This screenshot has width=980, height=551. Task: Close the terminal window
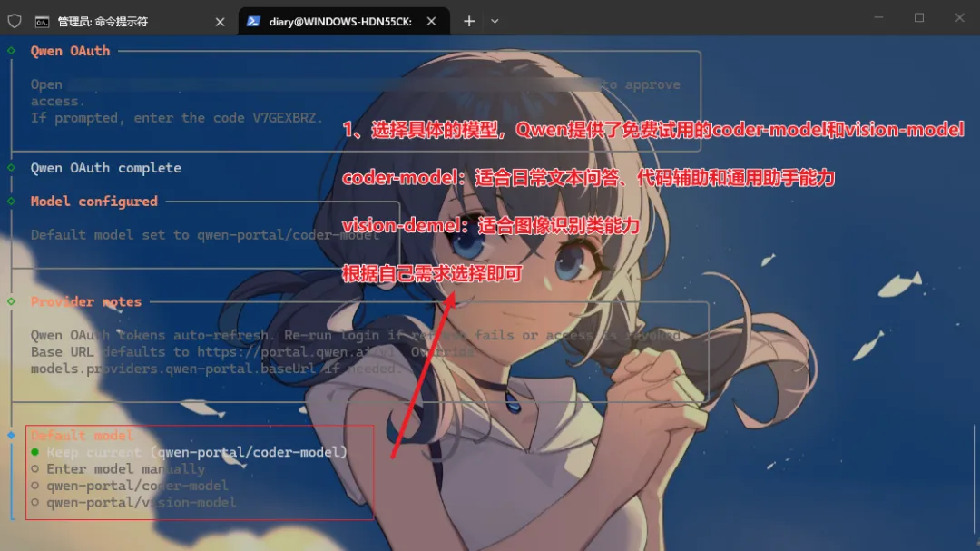click(959, 17)
